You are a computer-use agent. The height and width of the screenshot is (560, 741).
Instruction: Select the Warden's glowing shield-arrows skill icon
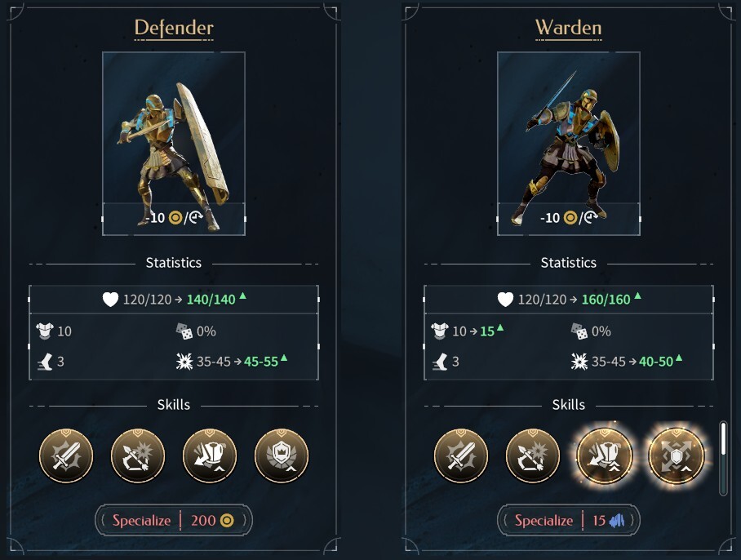677,456
